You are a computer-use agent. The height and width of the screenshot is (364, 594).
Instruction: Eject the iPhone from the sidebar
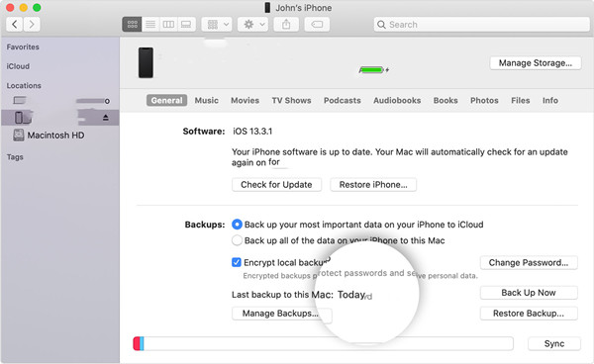(106, 118)
